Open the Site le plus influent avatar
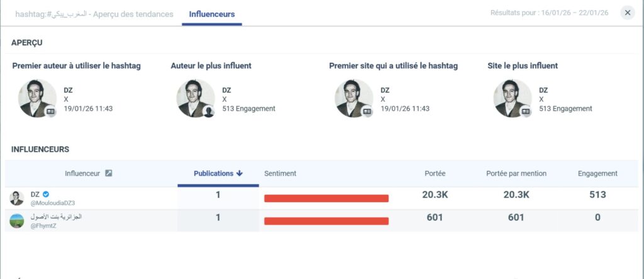 pos(512,99)
